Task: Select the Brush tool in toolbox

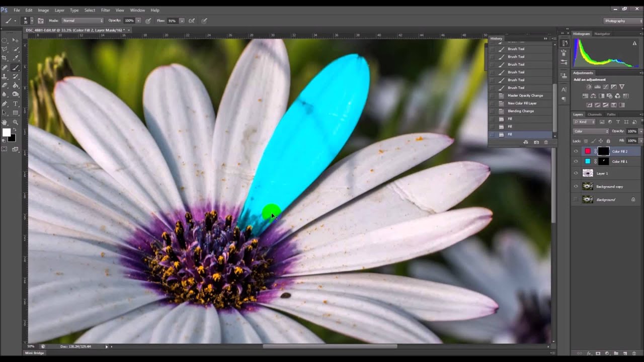Action: [15, 67]
